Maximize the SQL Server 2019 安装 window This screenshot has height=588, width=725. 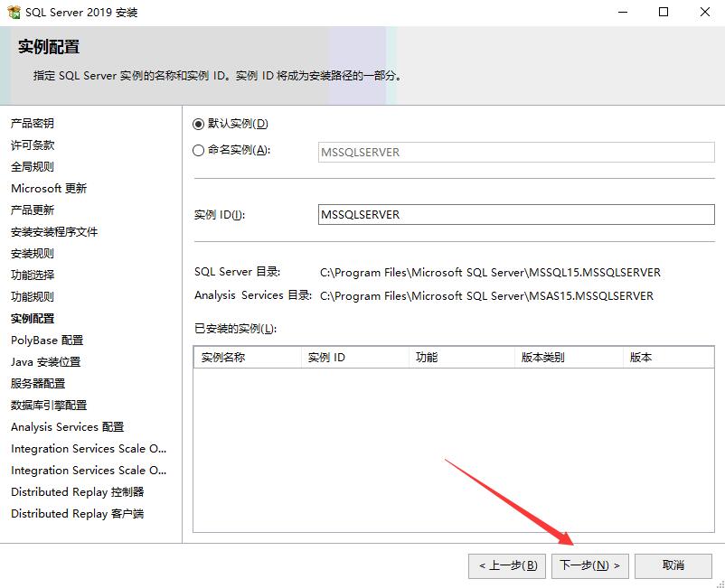664,12
